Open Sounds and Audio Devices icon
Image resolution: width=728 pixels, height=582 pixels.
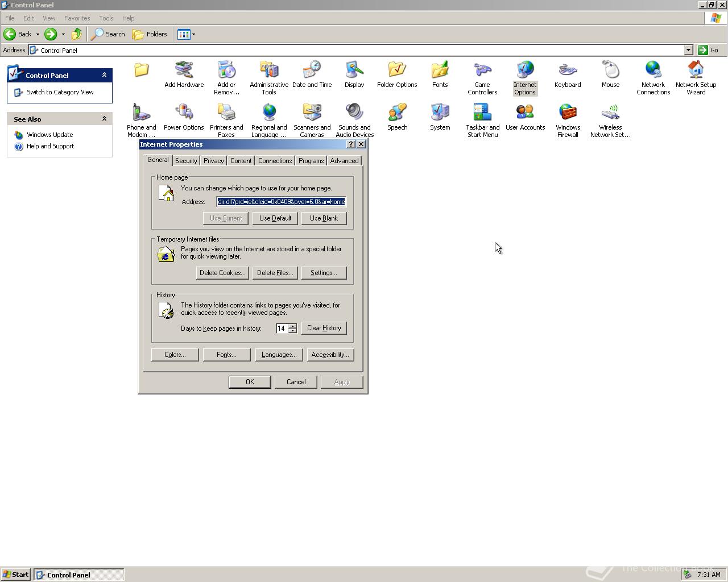(x=354, y=120)
